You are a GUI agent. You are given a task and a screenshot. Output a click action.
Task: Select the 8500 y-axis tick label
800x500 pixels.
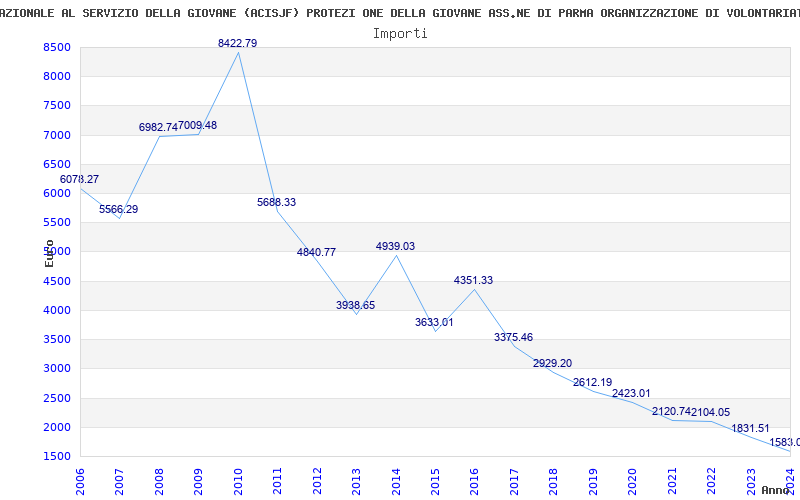(58, 47)
